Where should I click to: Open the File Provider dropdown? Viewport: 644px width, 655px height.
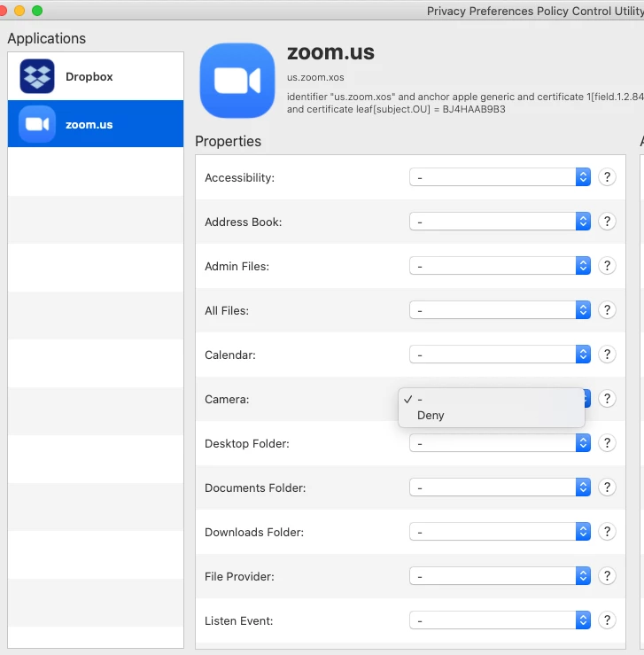tap(500, 575)
